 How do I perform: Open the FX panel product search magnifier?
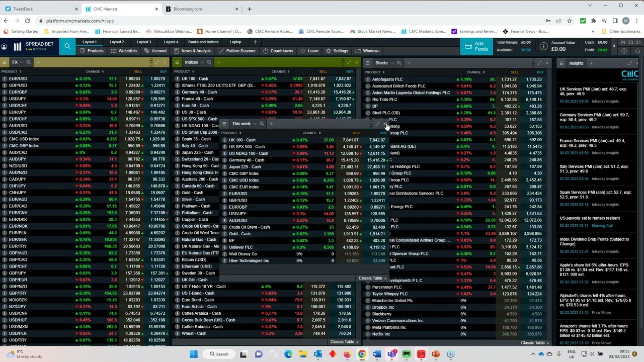pos(29,62)
